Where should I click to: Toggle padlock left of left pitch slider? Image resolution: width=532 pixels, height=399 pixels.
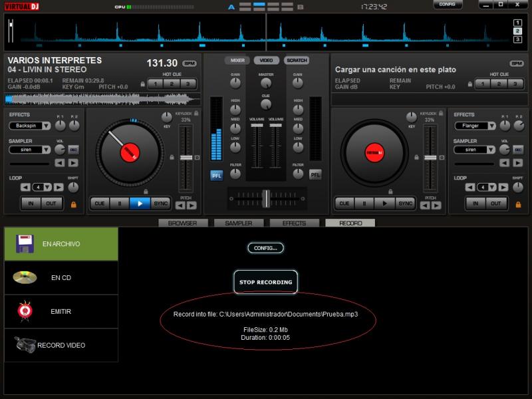pos(172,158)
